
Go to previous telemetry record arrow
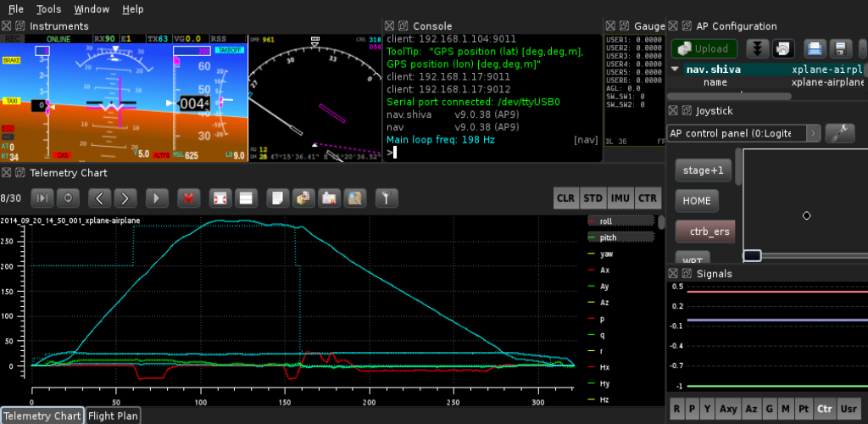click(99, 198)
